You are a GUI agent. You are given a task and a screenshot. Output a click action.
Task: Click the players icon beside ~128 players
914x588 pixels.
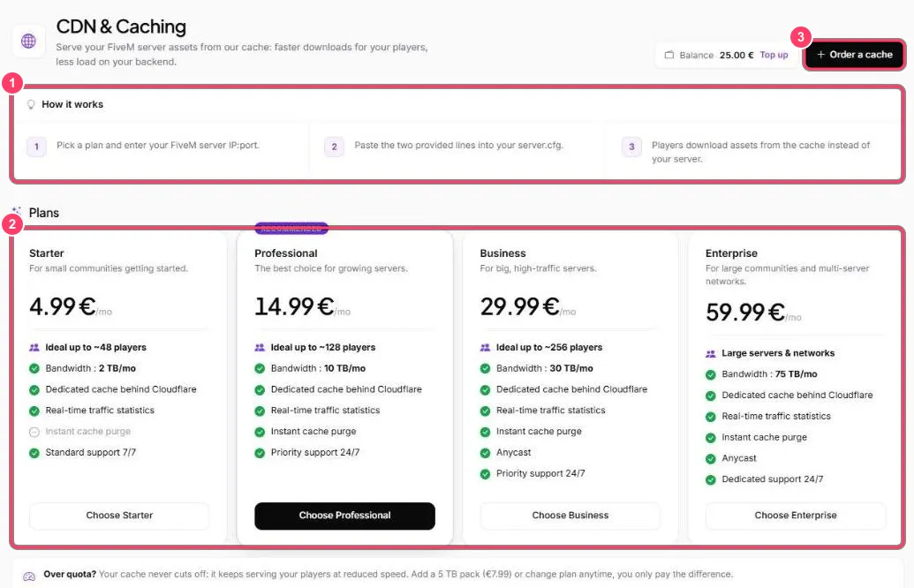[260, 347]
